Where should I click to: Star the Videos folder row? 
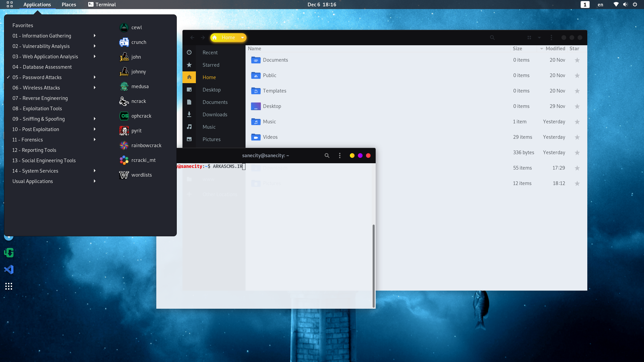(577, 137)
